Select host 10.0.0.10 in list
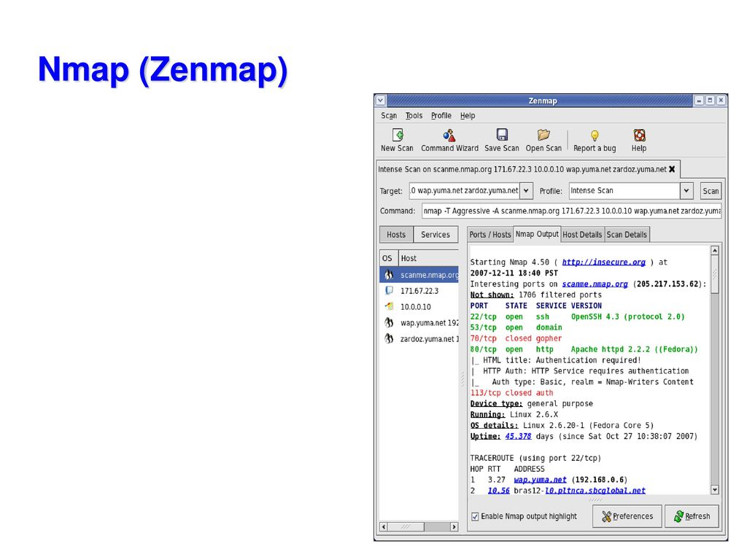The height and width of the screenshot is (560, 747). tap(419, 307)
